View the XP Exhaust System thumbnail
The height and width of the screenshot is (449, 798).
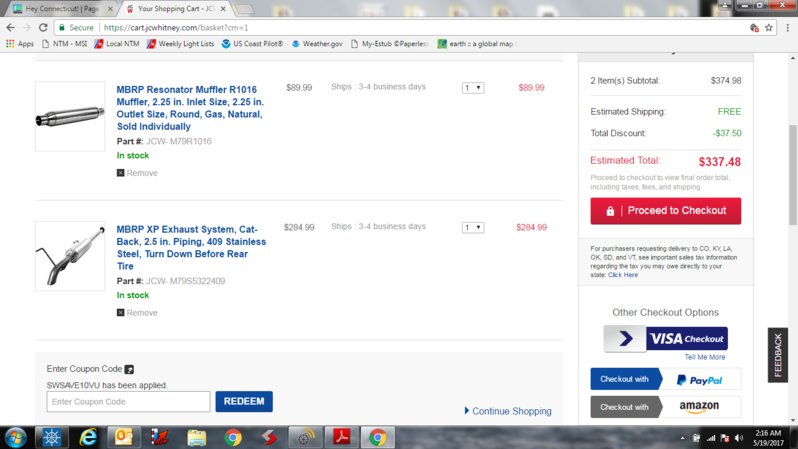click(70, 256)
